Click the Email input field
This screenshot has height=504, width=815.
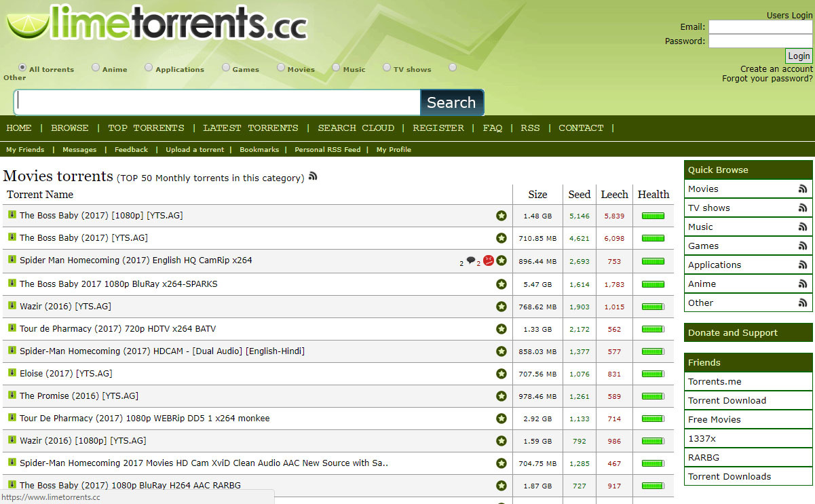pyautogui.click(x=760, y=27)
